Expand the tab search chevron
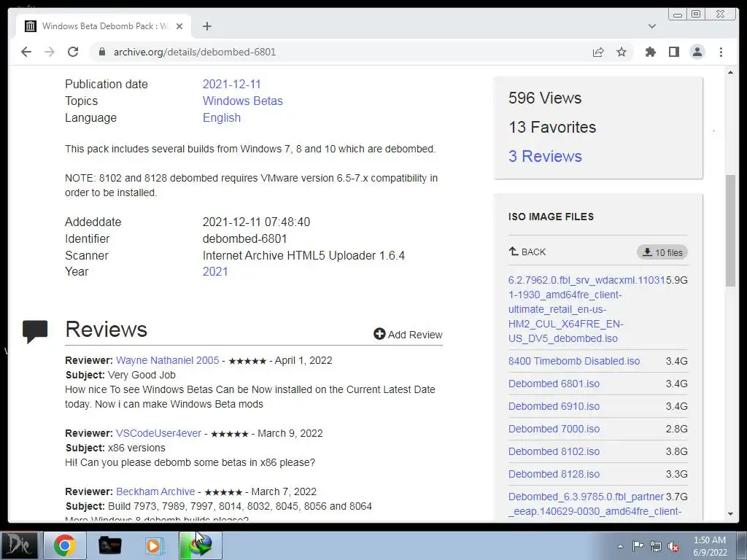This screenshot has width=747, height=560. pos(652,26)
